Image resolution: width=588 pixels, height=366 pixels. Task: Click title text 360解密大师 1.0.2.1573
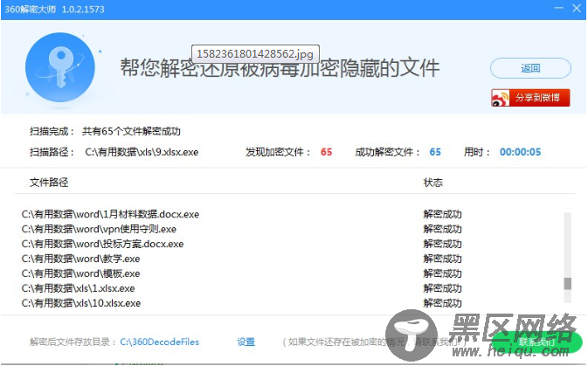pos(55,9)
